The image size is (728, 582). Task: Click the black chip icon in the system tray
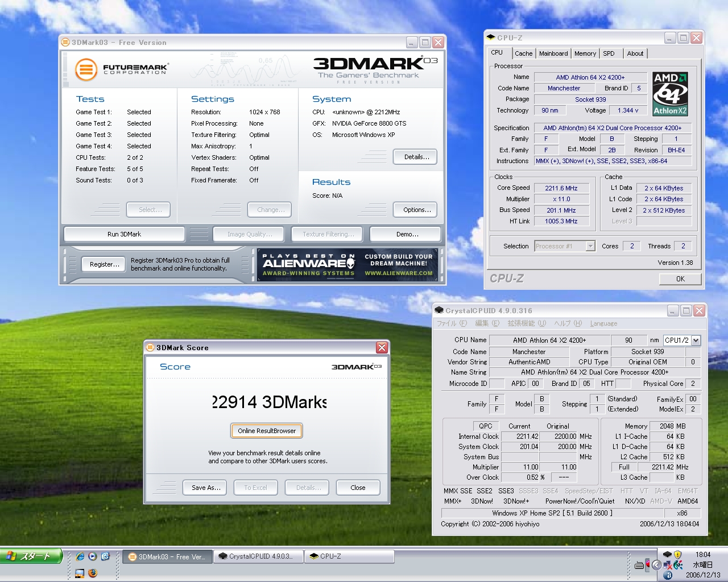667,554
